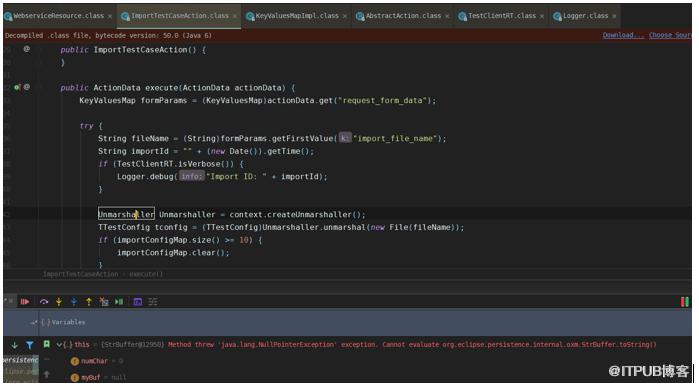Screen dimensions: 699x386
Task: Click the up arrow icon beside myBuf
Action: point(46,375)
